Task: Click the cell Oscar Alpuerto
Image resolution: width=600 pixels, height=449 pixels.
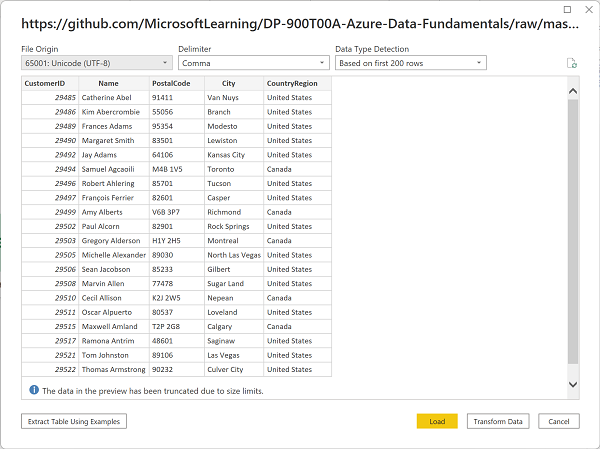Action: [x=114, y=312]
